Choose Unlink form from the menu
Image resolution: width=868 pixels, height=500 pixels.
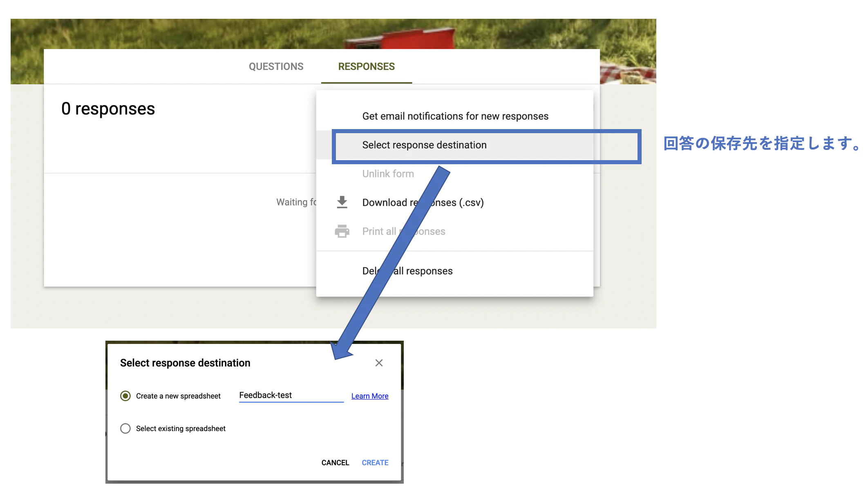[388, 174]
